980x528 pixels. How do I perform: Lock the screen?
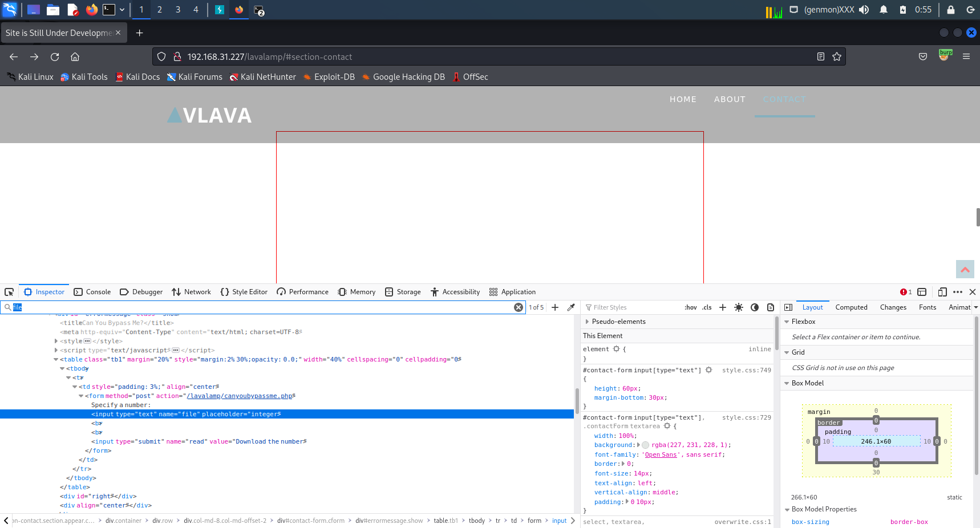951,10
